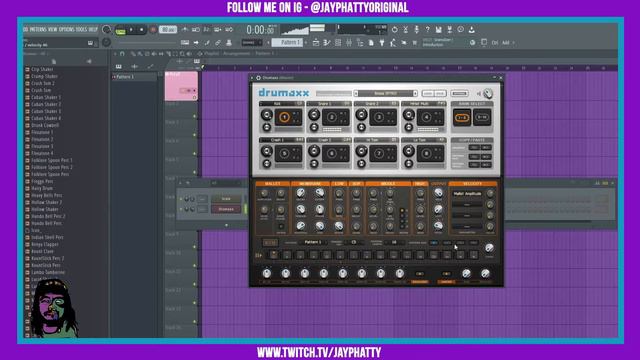The width and height of the screenshot is (640, 360).
Task: Click the info circle icon in top toolbar
Action: tap(460, 29)
